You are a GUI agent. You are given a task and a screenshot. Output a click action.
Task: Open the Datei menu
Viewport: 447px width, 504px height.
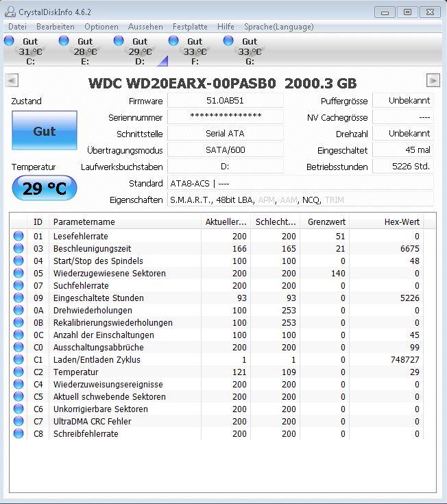[x=17, y=27]
